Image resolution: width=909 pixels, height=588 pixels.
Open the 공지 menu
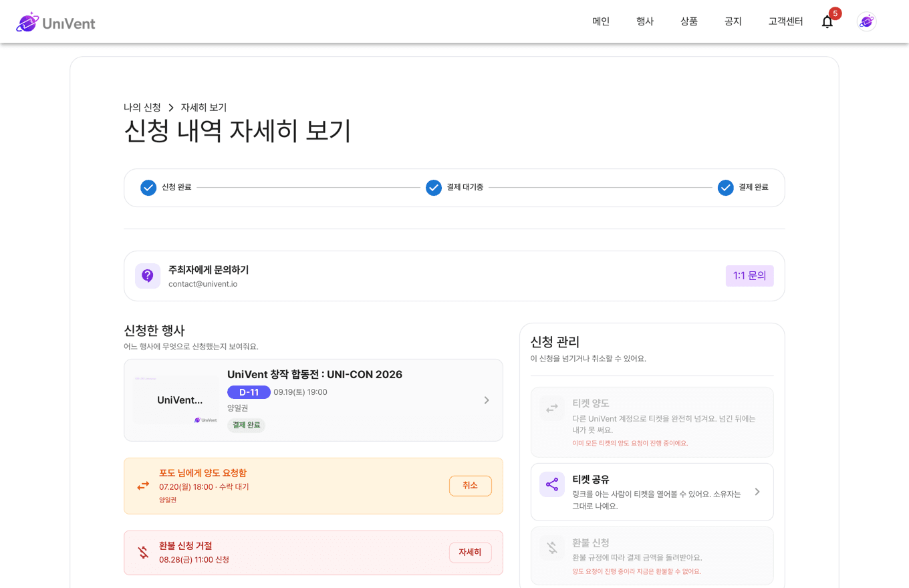pyautogui.click(x=733, y=21)
